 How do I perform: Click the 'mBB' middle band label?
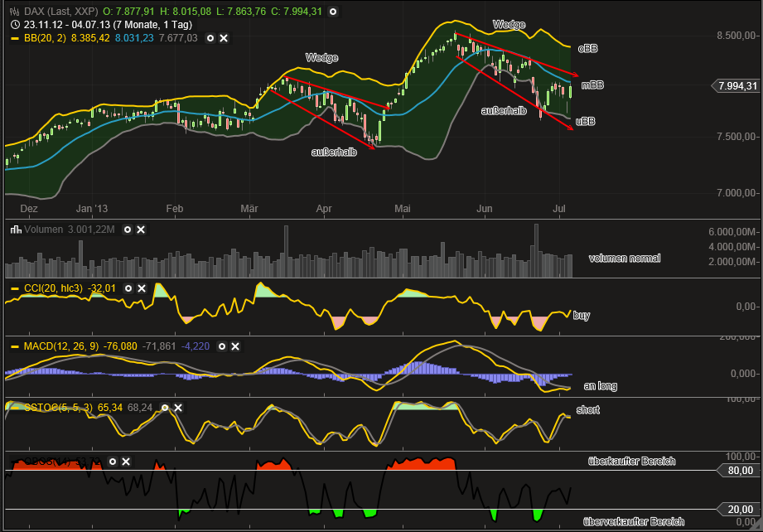(x=592, y=85)
